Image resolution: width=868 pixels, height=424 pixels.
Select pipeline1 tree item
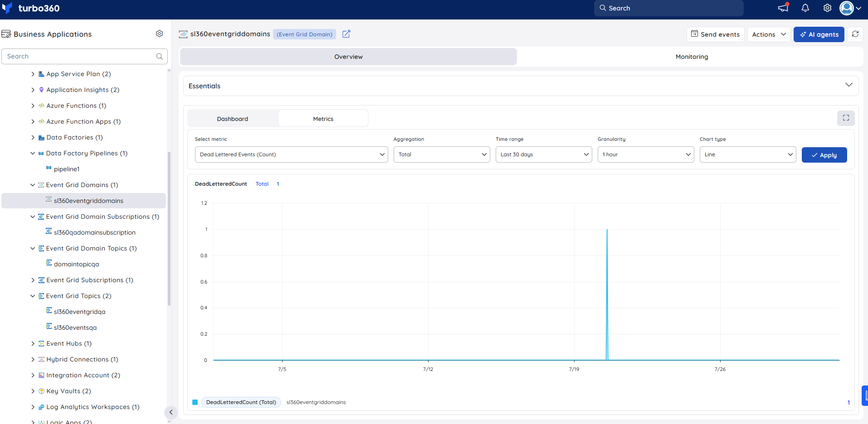pyautogui.click(x=66, y=169)
